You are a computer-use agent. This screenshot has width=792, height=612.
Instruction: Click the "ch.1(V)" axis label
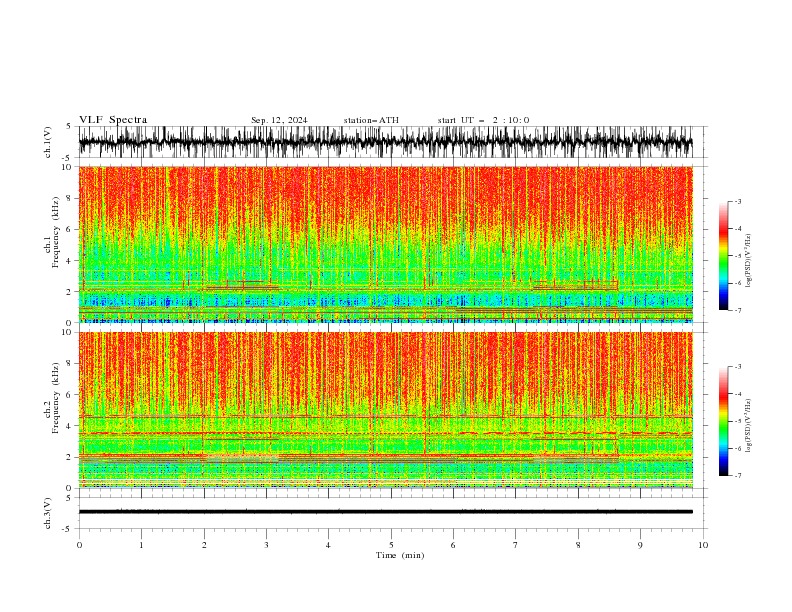tap(48, 142)
